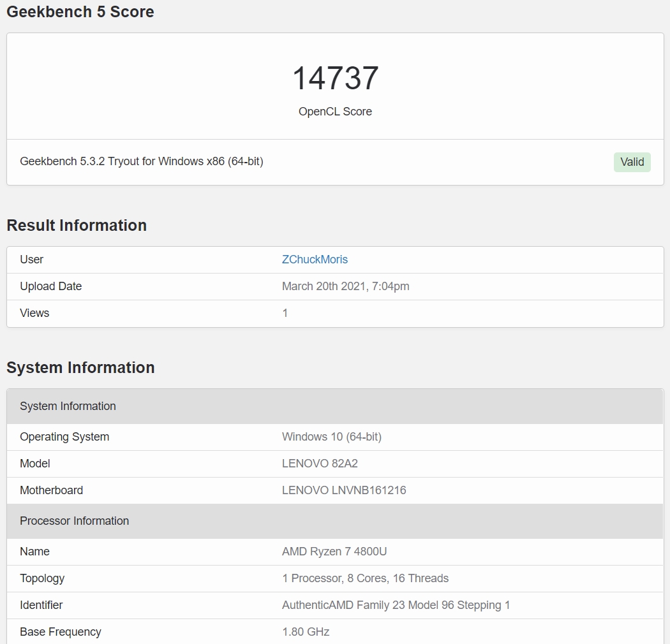Select the AuthenticAMD Family 23 Model 96 value
This screenshot has width=670, height=644.
pos(396,605)
